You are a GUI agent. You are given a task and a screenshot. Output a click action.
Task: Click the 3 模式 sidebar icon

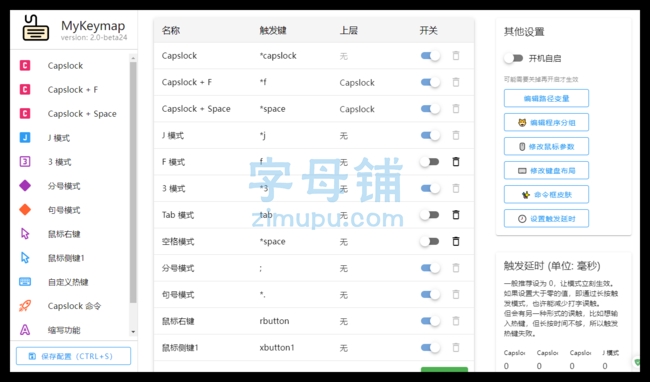(x=25, y=162)
